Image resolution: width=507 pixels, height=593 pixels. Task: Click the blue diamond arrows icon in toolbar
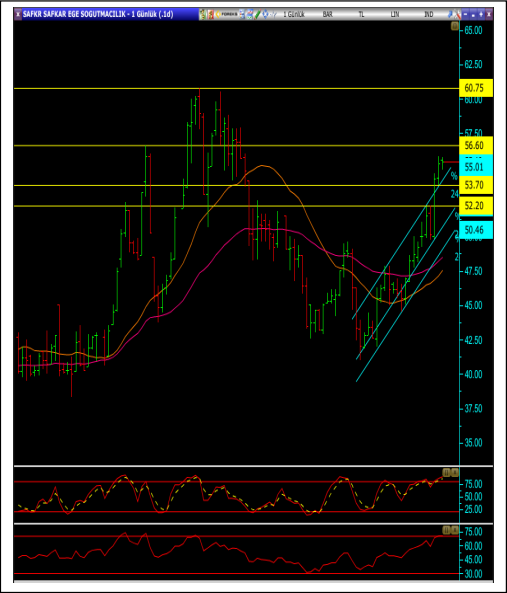pos(265,14)
